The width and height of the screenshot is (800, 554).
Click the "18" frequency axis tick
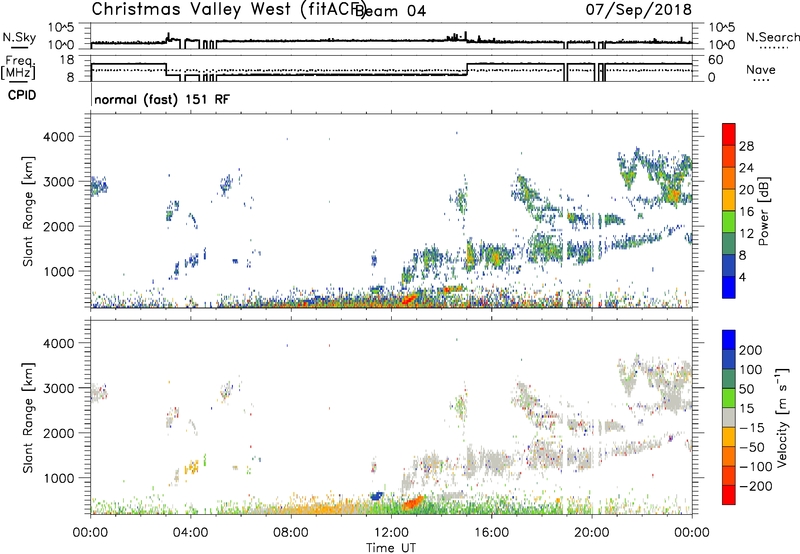[x=67, y=60]
